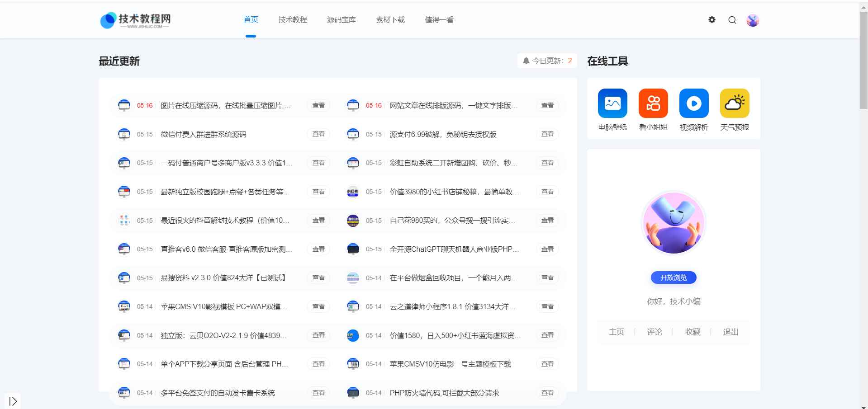Image resolution: width=868 pixels, height=409 pixels.
Task: Open the 源支付6.99破解 article link
Action: click(x=443, y=134)
